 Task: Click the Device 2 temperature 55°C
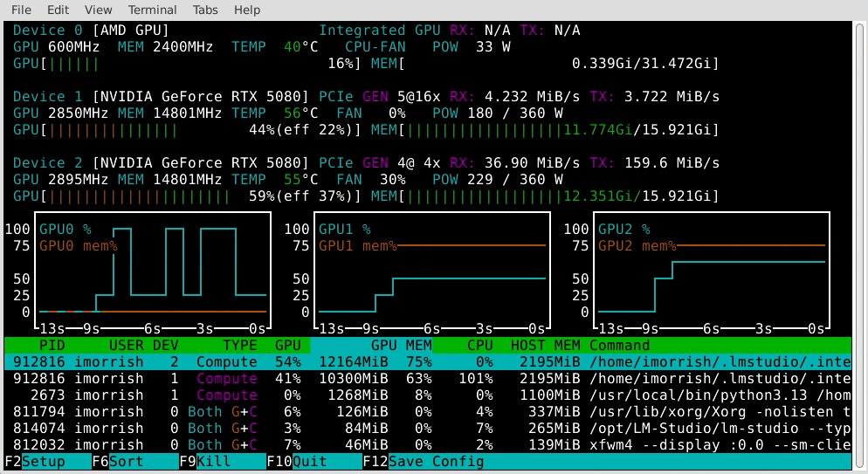pyautogui.click(x=300, y=179)
